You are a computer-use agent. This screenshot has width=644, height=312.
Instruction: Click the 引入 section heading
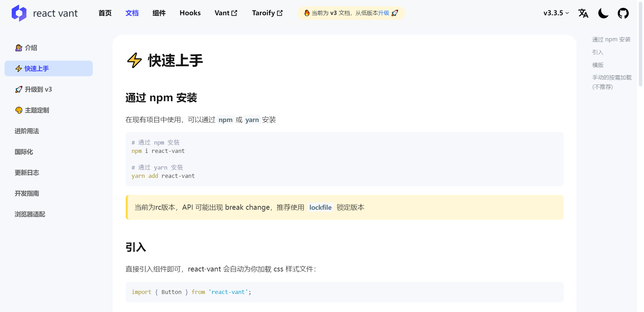pos(136,247)
